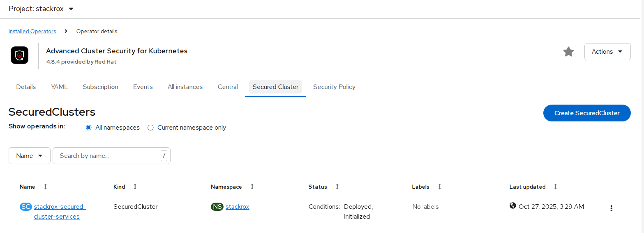
Task: Switch to the Security Policy tab
Action: pos(334,87)
